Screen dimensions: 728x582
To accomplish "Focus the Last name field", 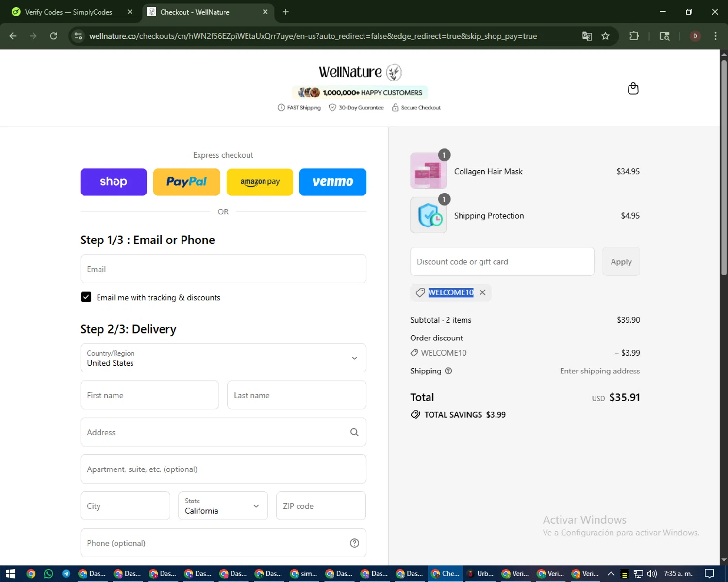I will point(297,395).
